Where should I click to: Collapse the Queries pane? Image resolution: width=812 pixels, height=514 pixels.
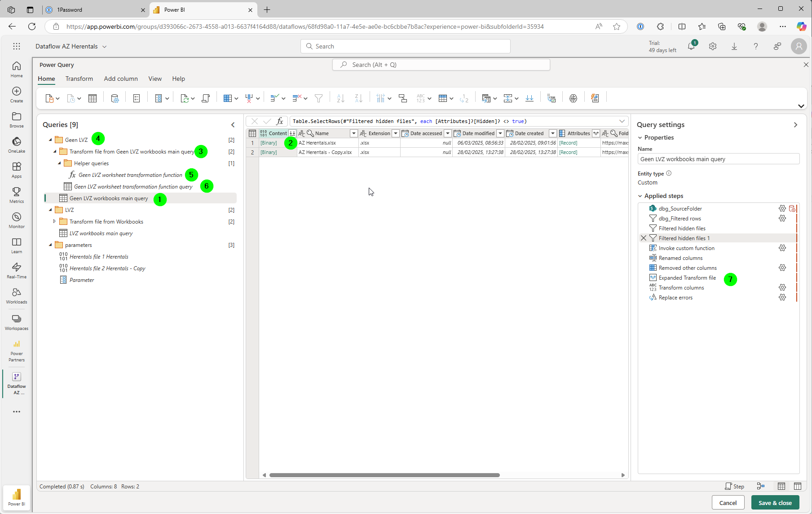coord(233,125)
